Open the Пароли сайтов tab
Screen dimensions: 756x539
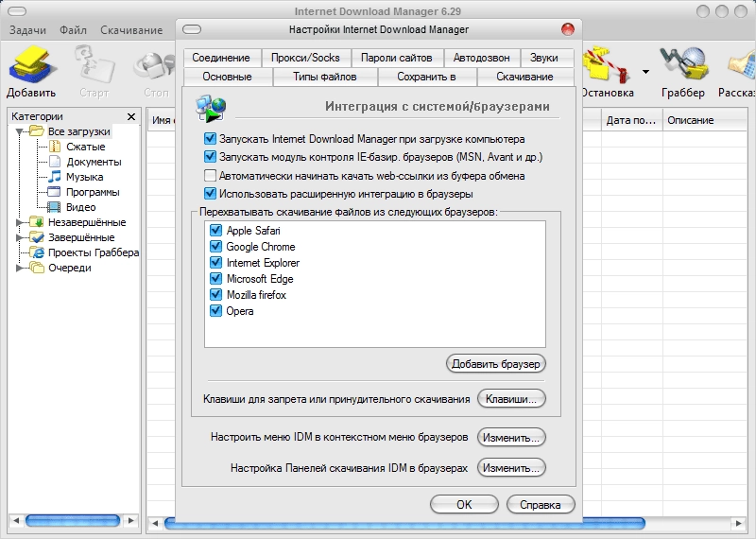396,58
